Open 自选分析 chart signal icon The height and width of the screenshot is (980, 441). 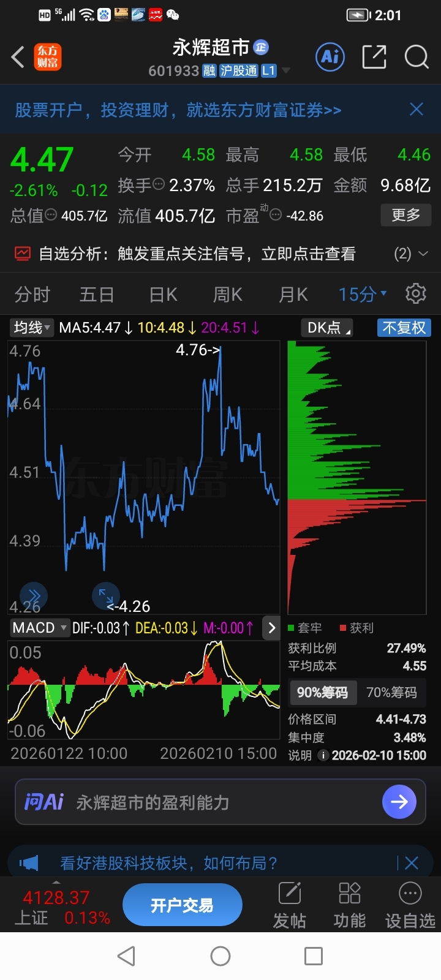click(x=23, y=254)
